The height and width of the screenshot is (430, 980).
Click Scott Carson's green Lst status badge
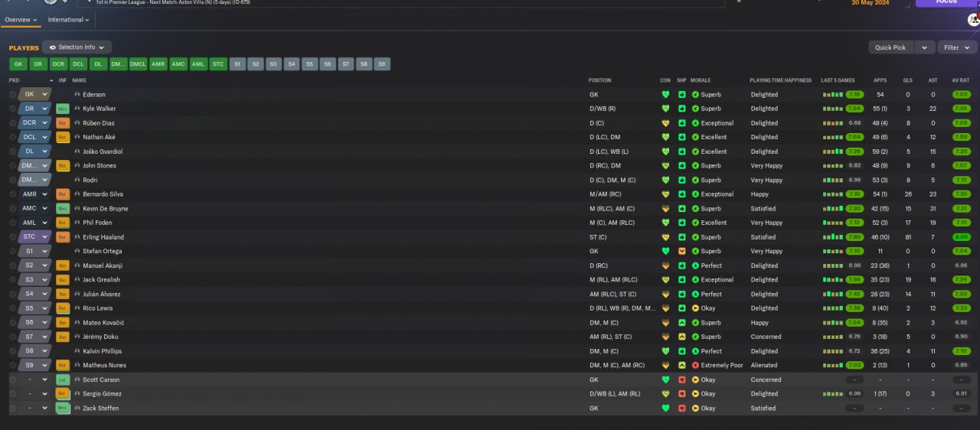pyautogui.click(x=63, y=380)
